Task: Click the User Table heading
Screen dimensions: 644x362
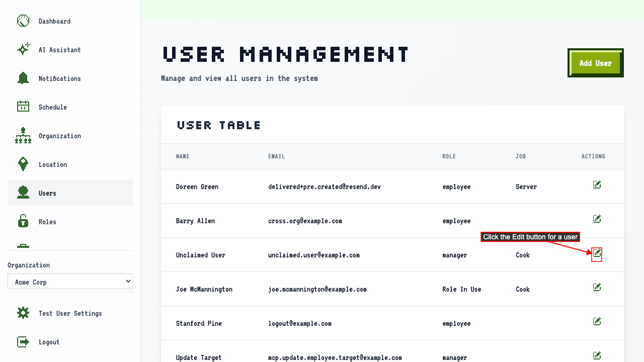Action: (x=219, y=125)
